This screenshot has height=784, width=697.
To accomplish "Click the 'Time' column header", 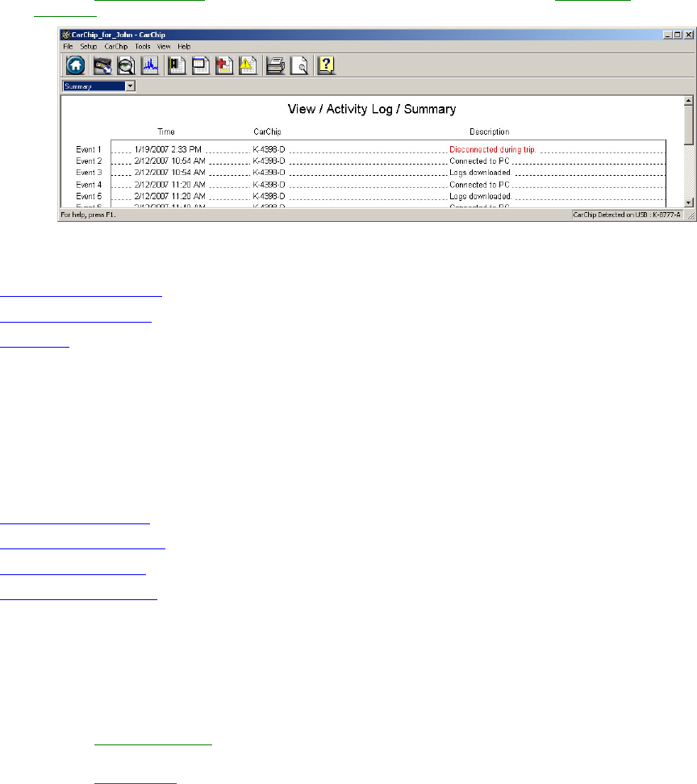I will (x=166, y=132).
